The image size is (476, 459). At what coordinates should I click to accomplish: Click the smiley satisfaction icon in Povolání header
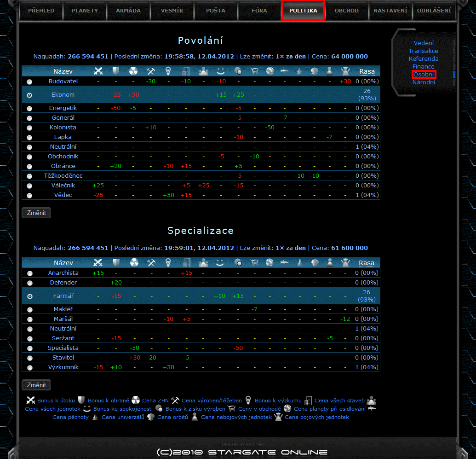220,71
